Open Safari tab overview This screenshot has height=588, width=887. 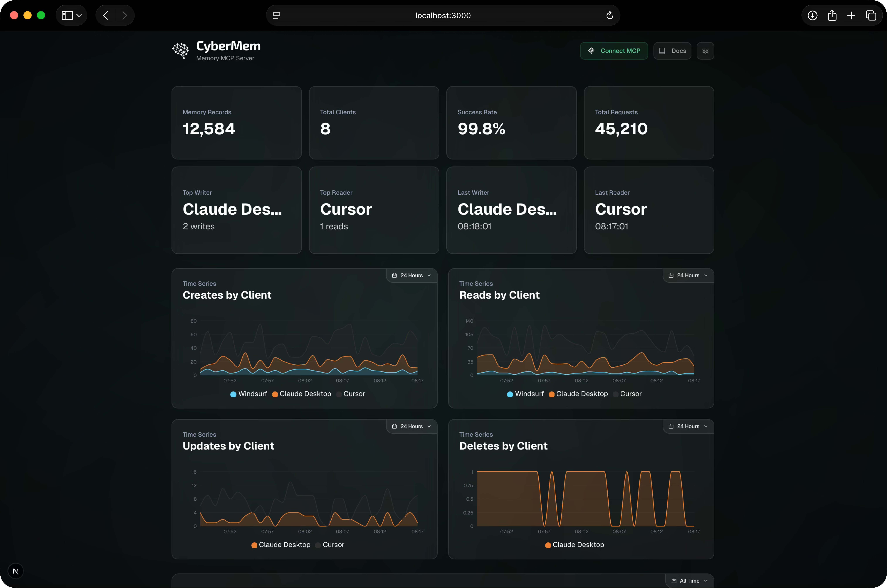click(871, 15)
